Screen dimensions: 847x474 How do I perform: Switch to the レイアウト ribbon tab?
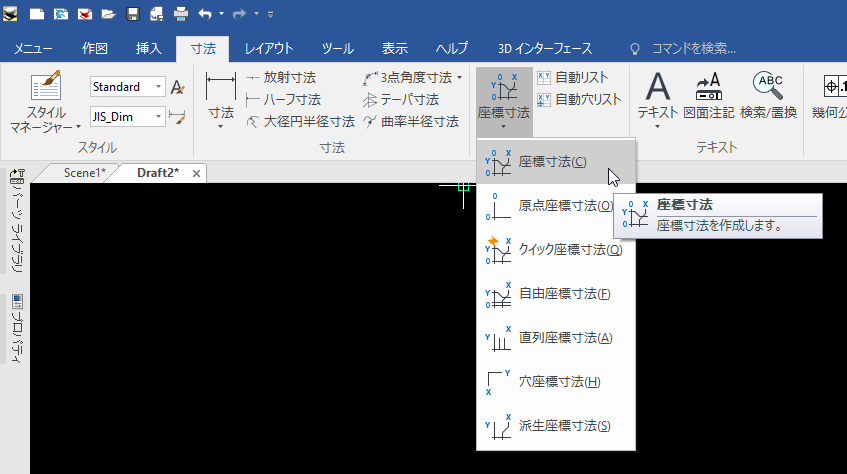point(269,48)
